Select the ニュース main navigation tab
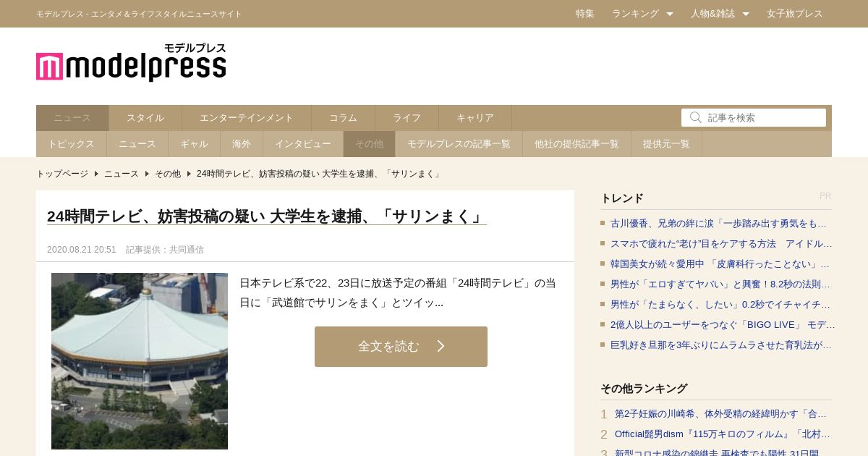Image resolution: width=868 pixels, height=456 pixels. 72,118
